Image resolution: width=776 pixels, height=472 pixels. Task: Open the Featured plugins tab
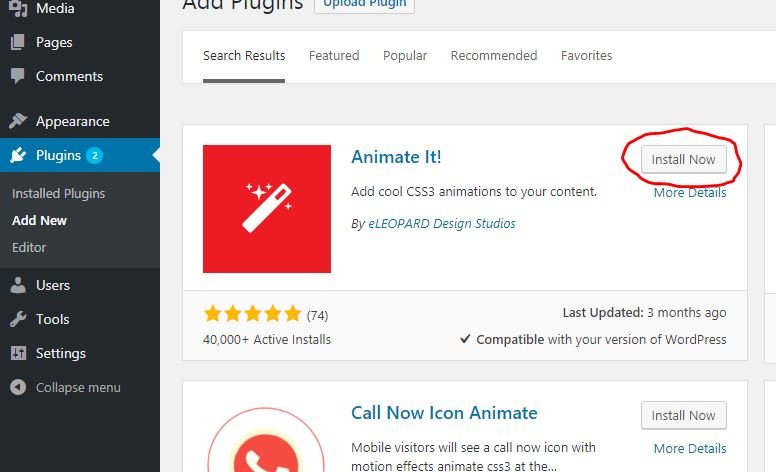(334, 55)
